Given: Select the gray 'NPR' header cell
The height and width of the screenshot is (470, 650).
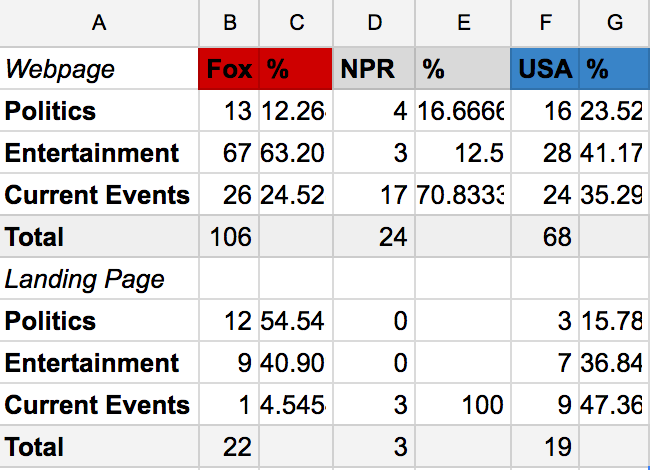Looking at the screenshot, I should click(374, 69).
